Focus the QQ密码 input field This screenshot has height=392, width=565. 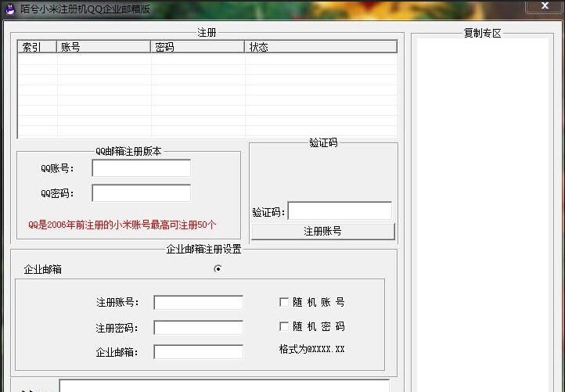141,193
